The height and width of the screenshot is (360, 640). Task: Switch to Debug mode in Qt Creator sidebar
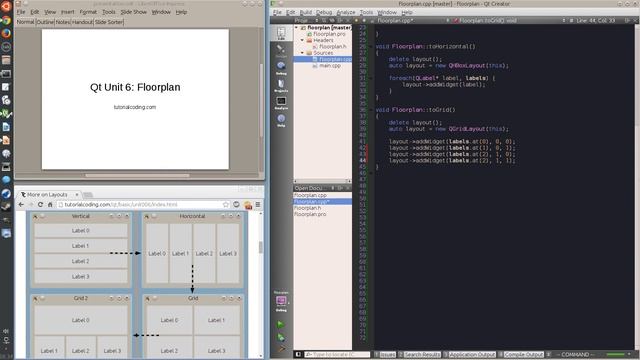tap(281, 68)
